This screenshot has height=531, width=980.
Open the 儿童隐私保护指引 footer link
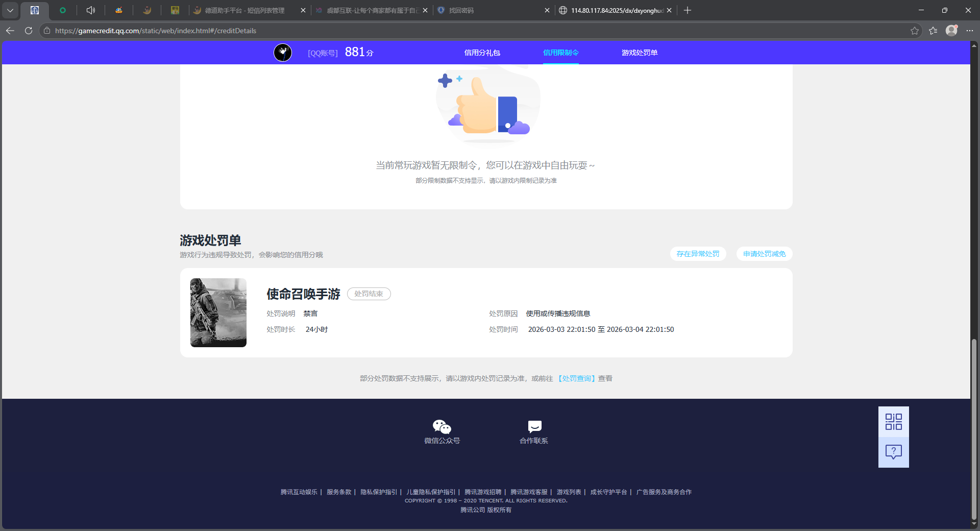(431, 492)
